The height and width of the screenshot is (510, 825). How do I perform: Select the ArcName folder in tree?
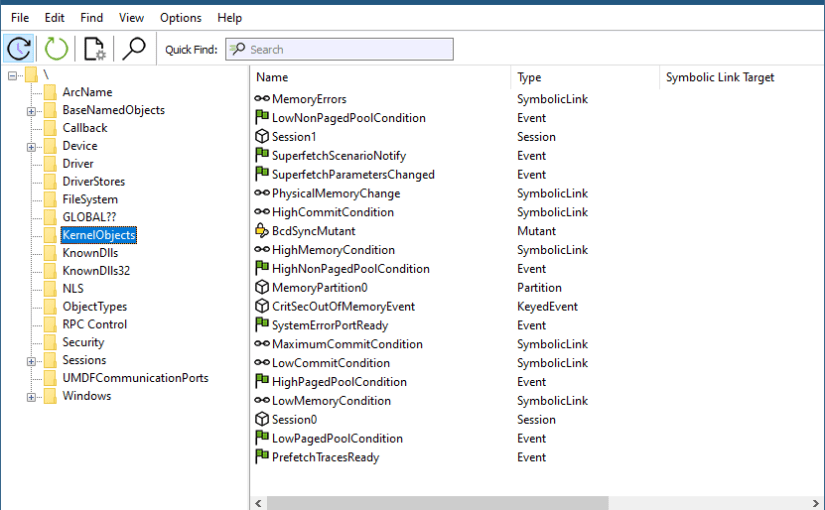pos(87,92)
